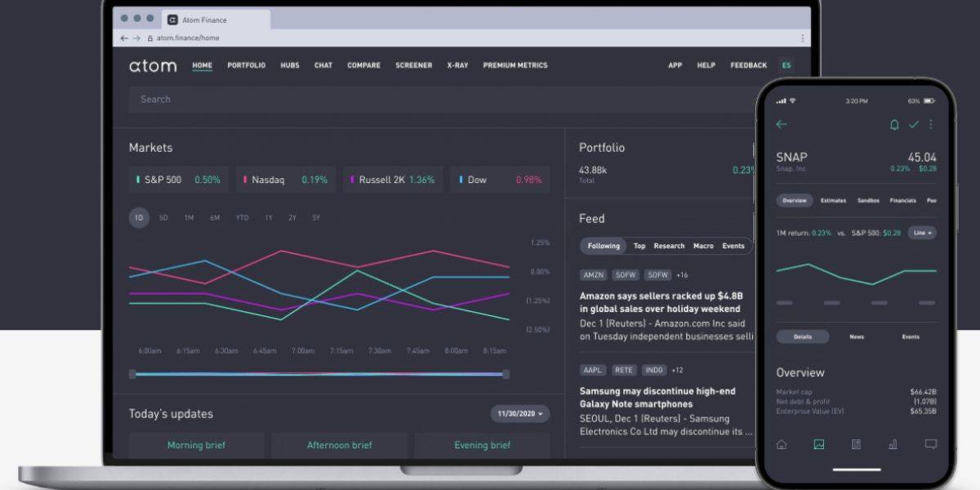Go back using the browser back arrow
Screen dimensions: 980x490
tap(124, 38)
